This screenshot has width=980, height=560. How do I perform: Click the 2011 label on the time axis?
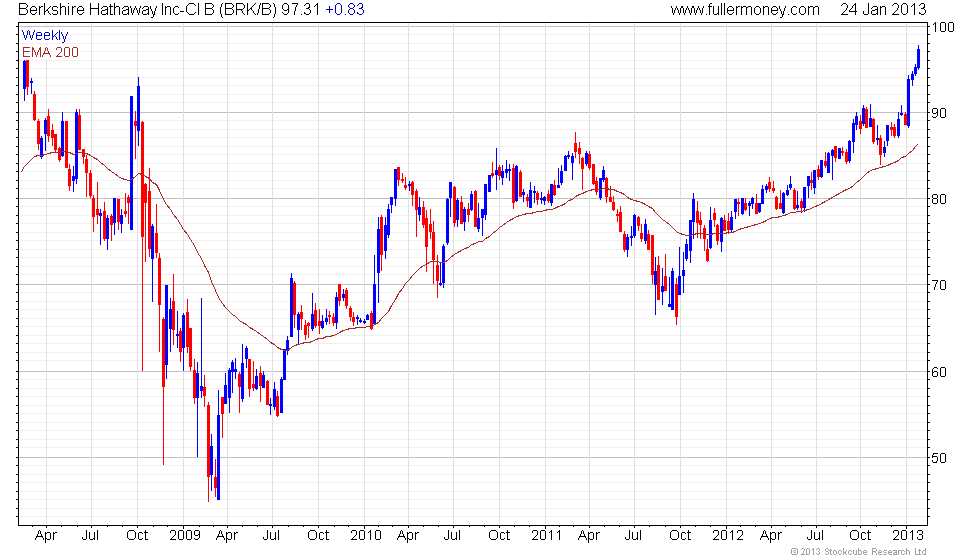click(547, 535)
